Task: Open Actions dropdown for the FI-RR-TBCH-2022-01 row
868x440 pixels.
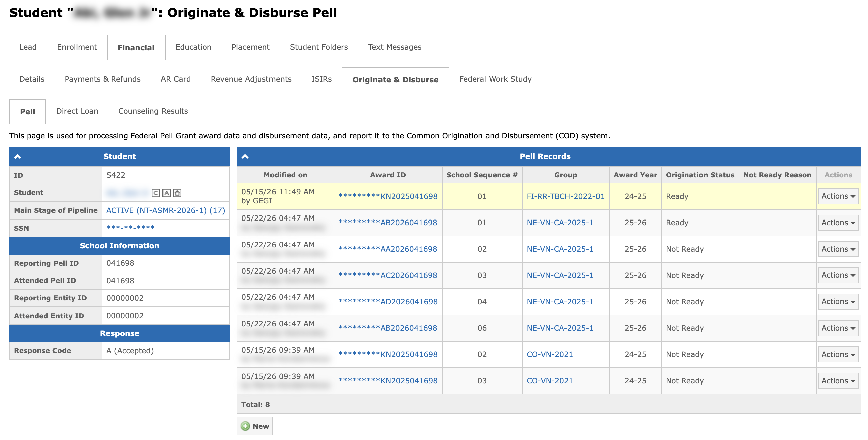Action: (x=838, y=196)
